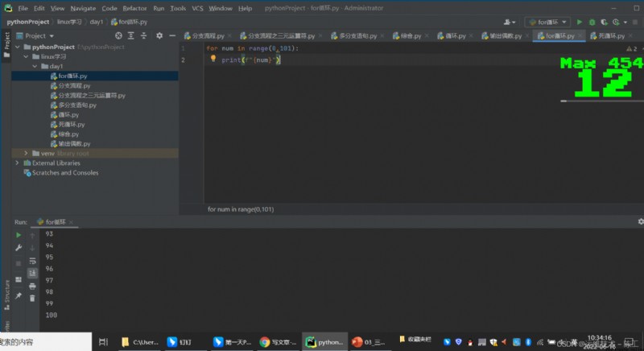
Task: Run the for循环 configuration from the top toolbar
Action: pyautogui.click(x=580, y=23)
